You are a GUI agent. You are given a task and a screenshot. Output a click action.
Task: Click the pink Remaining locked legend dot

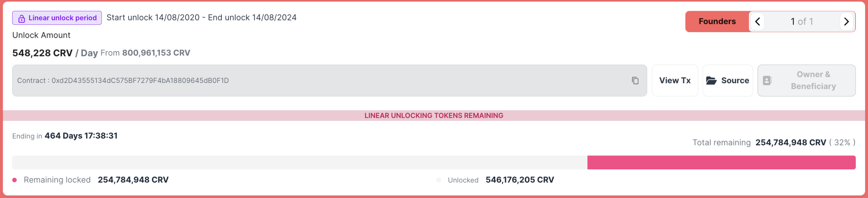15,180
